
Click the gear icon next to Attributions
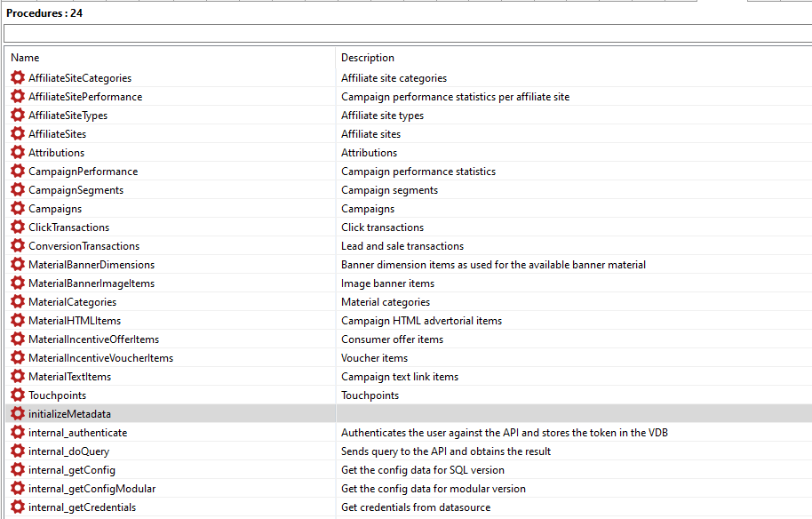pyautogui.click(x=18, y=153)
